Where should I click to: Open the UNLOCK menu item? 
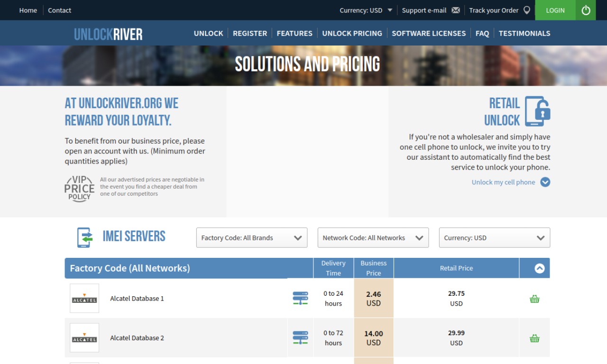coord(209,33)
